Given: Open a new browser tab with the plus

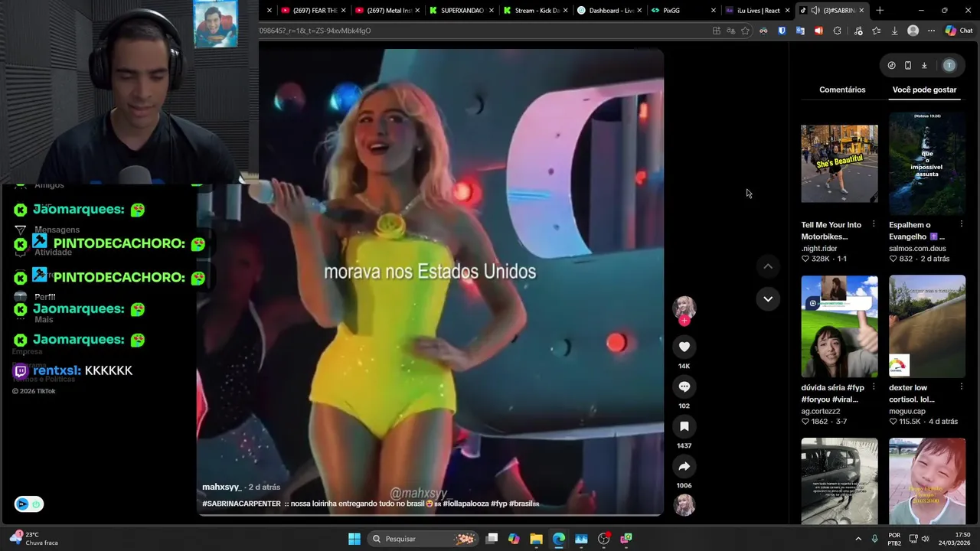Looking at the screenshot, I should pos(880,11).
